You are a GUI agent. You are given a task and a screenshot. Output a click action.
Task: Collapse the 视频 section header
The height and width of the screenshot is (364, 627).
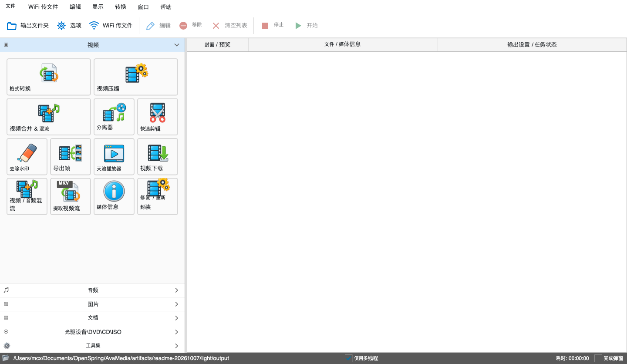point(92,45)
